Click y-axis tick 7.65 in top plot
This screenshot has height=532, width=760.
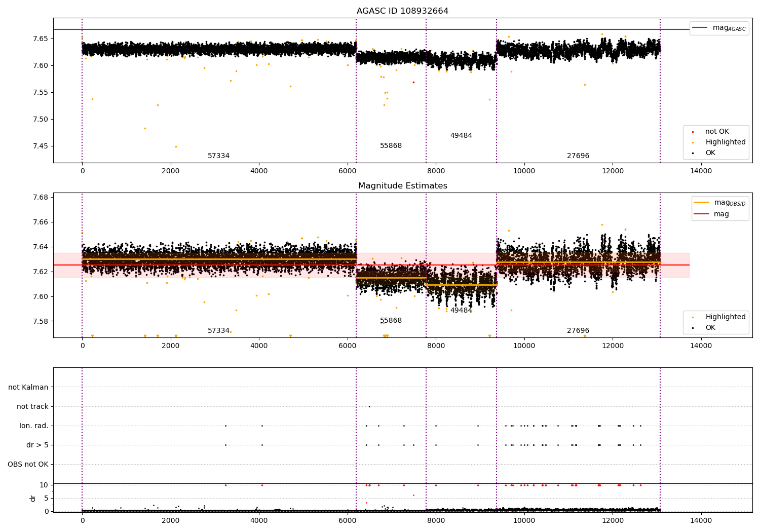[x=40, y=39]
